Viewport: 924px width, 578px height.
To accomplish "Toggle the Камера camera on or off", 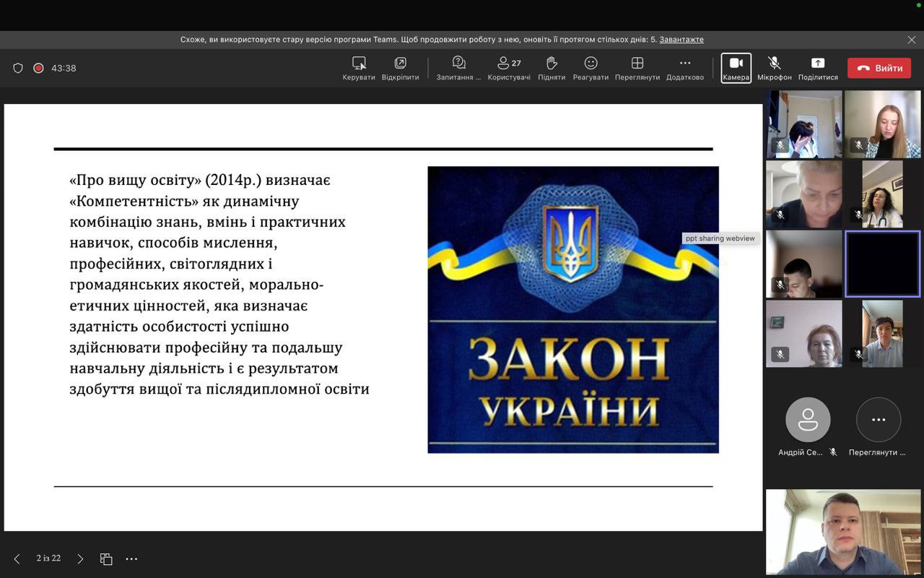I will click(x=736, y=68).
